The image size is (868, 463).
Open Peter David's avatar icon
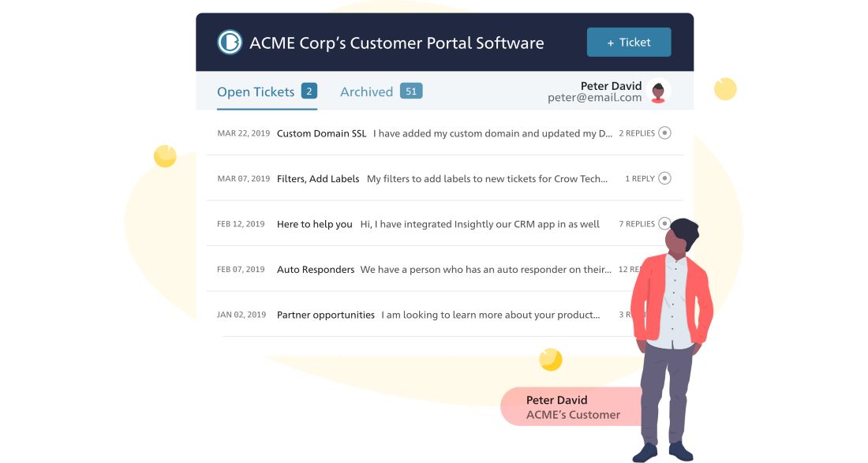pyautogui.click(x=658, y=91)
